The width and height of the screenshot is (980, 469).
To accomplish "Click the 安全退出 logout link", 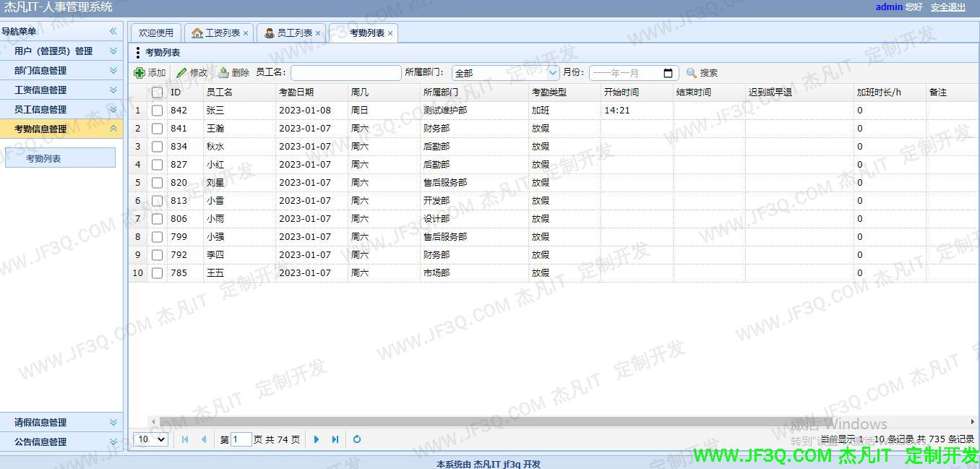I will (947, 7).
